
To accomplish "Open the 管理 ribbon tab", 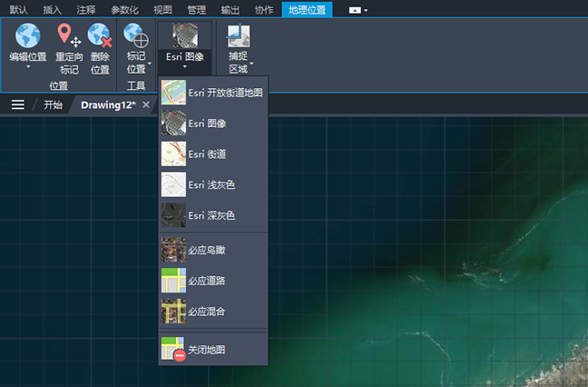I will point(197,10).
